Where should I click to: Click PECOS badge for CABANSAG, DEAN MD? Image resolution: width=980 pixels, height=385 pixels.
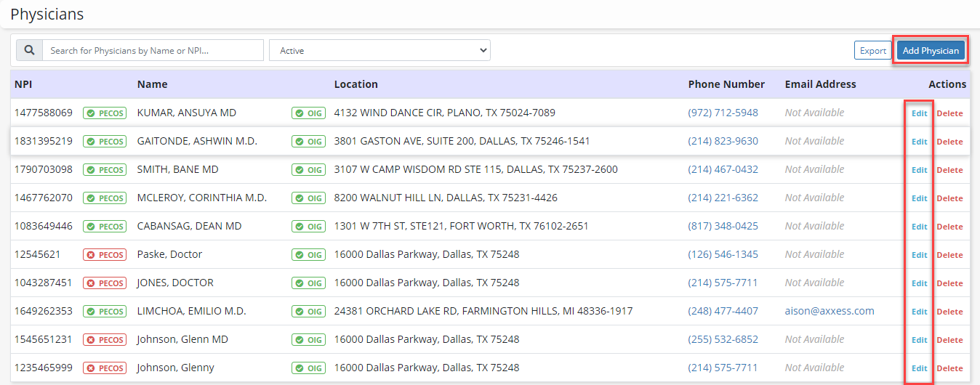point(105,227)
